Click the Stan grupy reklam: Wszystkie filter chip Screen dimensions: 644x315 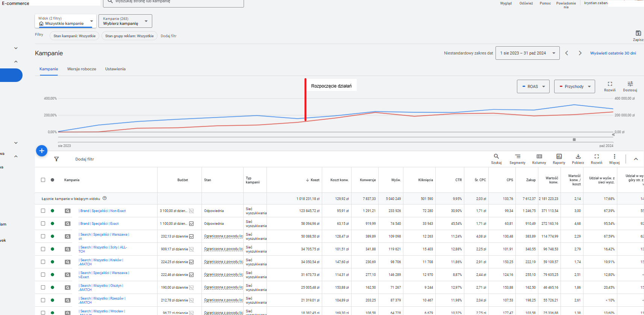click(129, 36)
